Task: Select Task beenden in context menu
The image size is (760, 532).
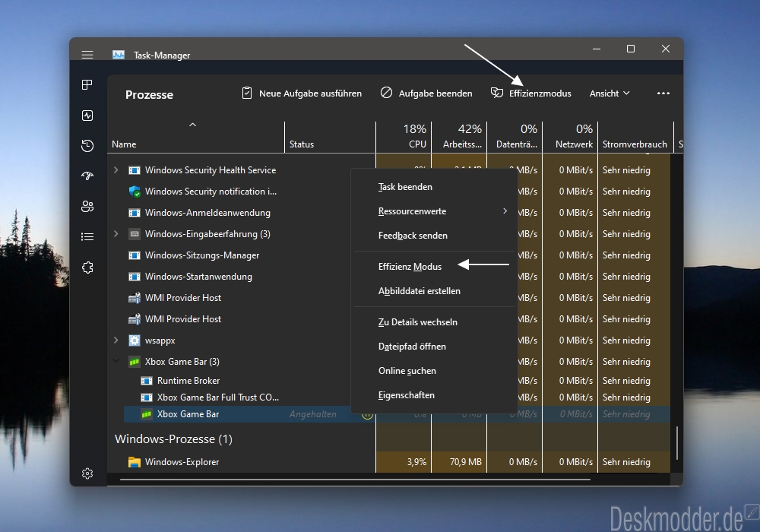Action: click(x=434, y=186)
